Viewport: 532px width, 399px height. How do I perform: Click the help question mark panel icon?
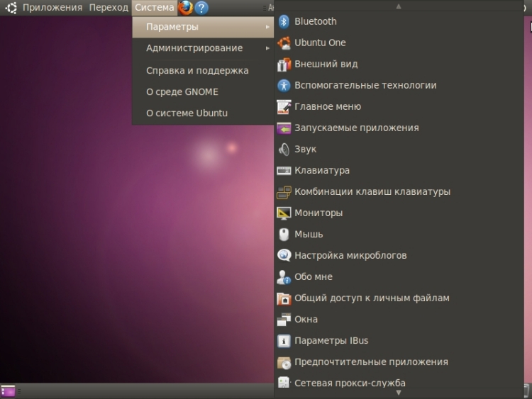point(201,8)
